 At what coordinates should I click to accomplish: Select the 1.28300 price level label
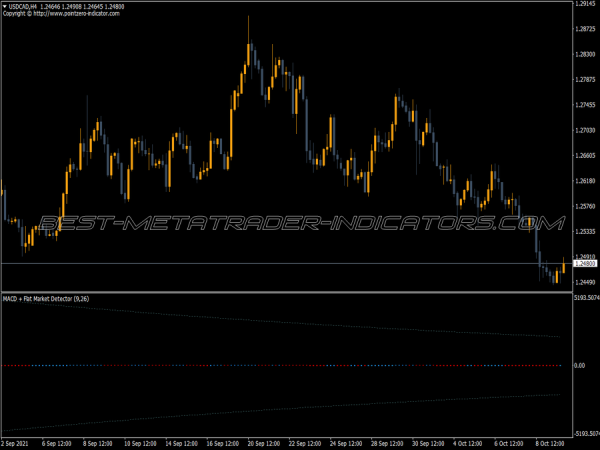coord(585,54)
